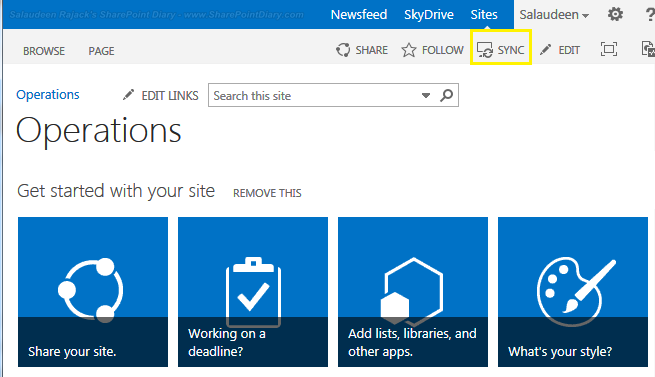655x377 pixels.
Task: Click the EDIT pencil icon in ribbon
Action: (x=545, y=50)
